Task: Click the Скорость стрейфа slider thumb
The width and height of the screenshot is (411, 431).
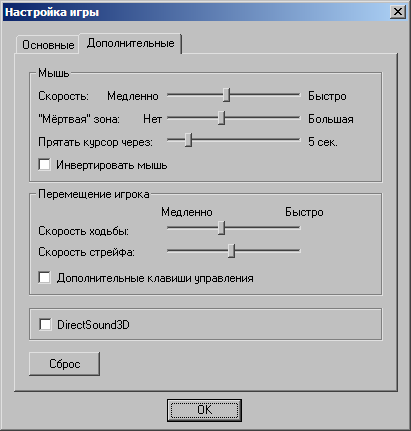Action: coord(231,251)
